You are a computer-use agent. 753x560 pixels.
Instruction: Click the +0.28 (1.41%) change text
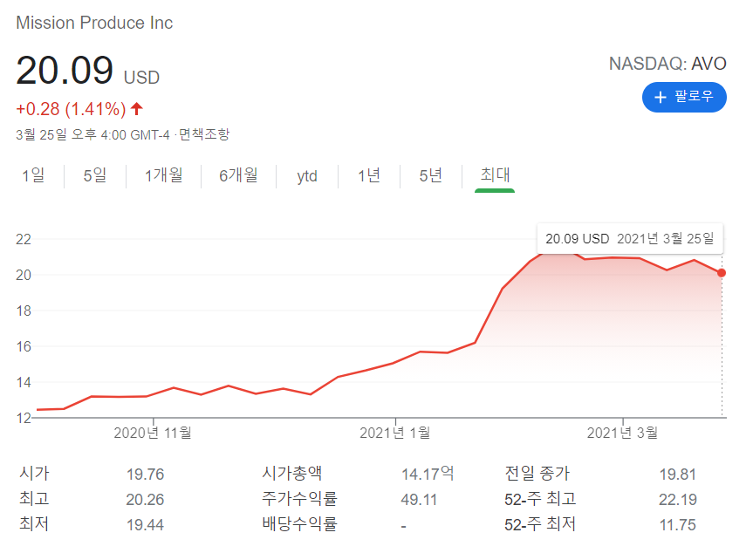pos(71,109)
